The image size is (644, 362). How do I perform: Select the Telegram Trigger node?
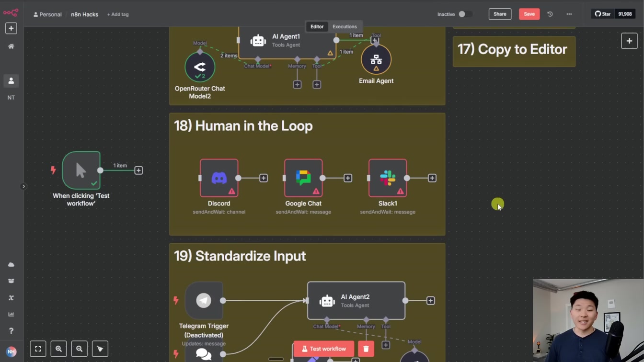pos(204,301)
